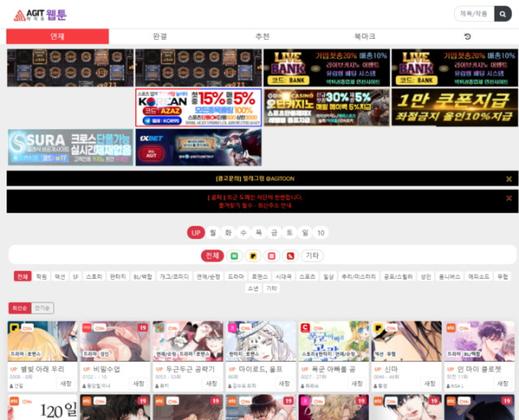The width and height of the screenshot is (519, 420).
Task: Filter genre by 소년
Action: click(x=253, y=289)
